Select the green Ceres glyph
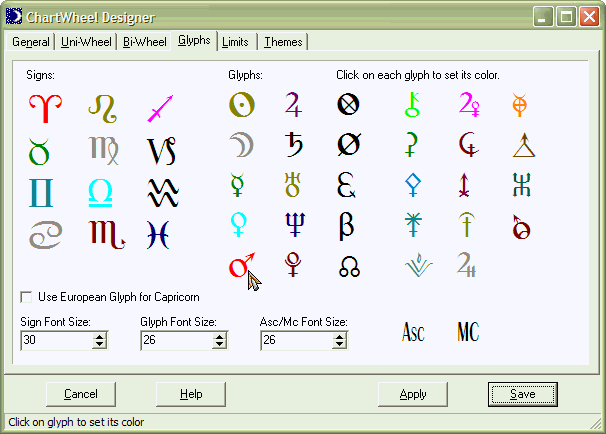The image size is (606, 434). [x=411, y=145]
